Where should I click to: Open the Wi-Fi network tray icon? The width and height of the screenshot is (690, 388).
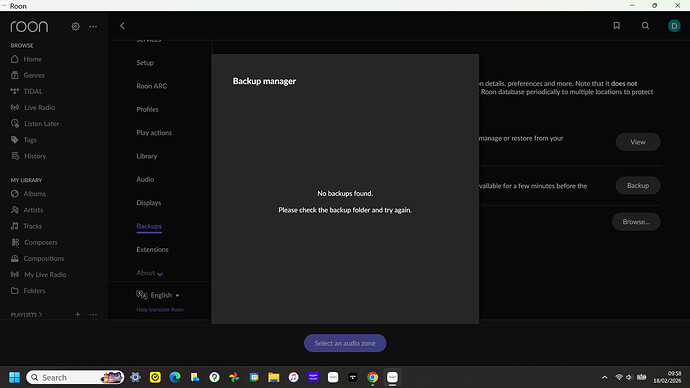coord(619,377)
